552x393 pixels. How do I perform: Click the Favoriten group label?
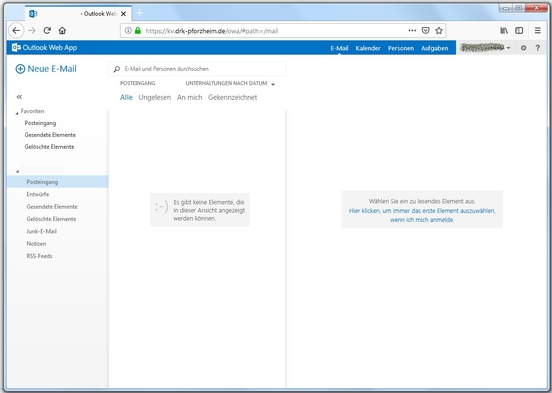point(32,111)
